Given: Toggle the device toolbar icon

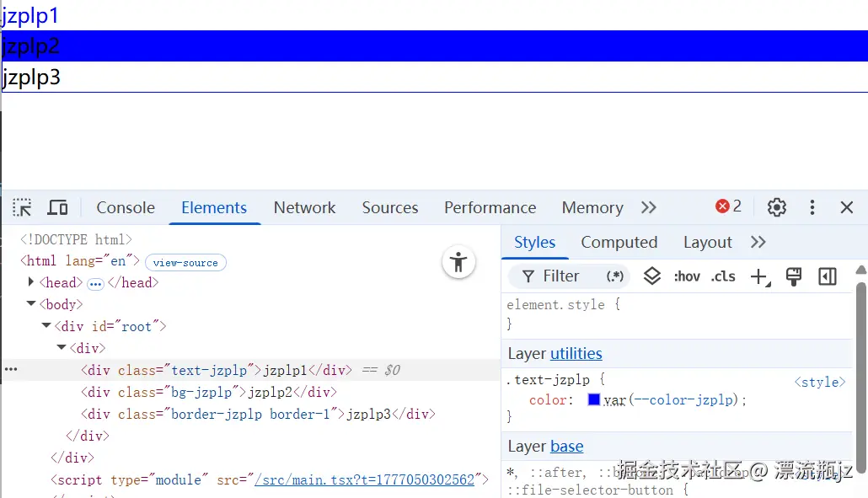Looking at the screenshot, I should pos(57,207).
